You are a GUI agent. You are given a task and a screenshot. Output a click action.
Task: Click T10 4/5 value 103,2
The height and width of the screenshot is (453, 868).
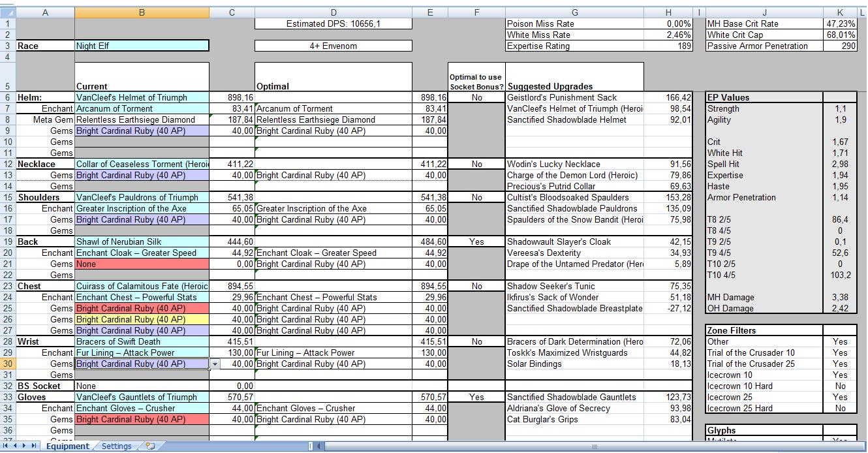pyautogui.click(x=841, y=275)
